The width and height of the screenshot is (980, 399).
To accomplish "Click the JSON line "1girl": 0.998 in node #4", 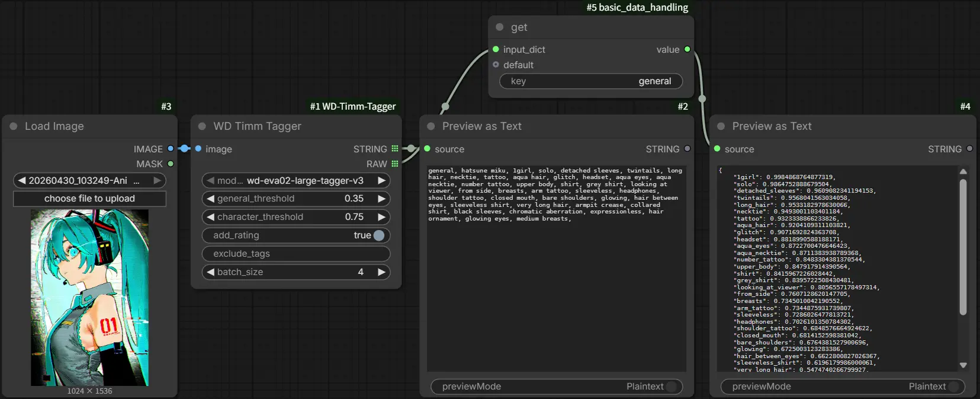I will tap(784, 177).
